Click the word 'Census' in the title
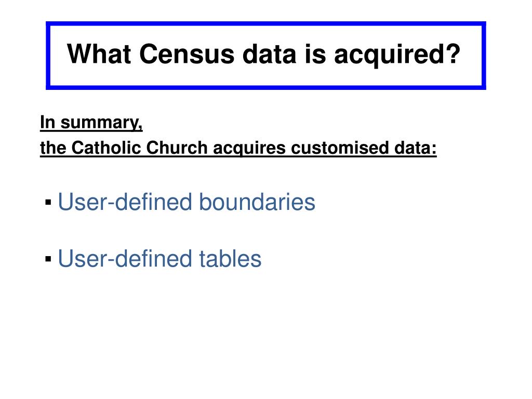Screen dimensions: 532x399 click(x=187, y=54)
